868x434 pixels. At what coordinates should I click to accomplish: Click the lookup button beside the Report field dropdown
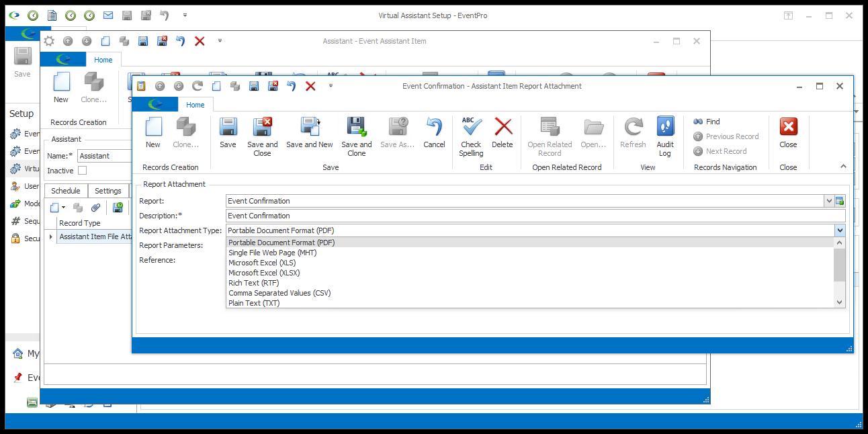(x=840, y=201)
